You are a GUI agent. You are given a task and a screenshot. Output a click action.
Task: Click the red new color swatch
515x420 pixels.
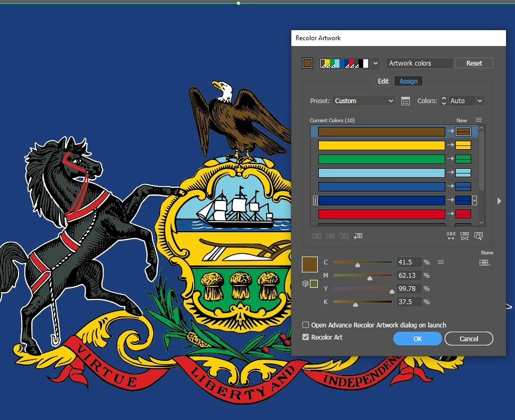coord(463,214)
